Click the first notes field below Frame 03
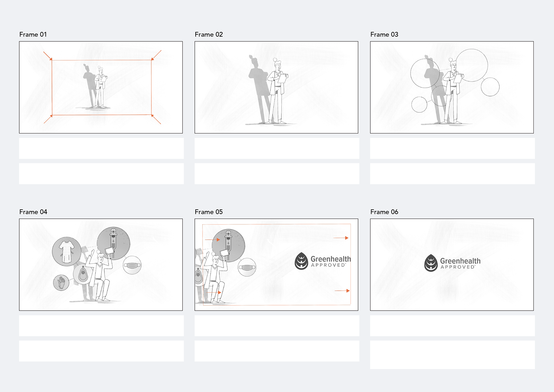This screenshot has height=392, width=554. (x=452, y=148)
